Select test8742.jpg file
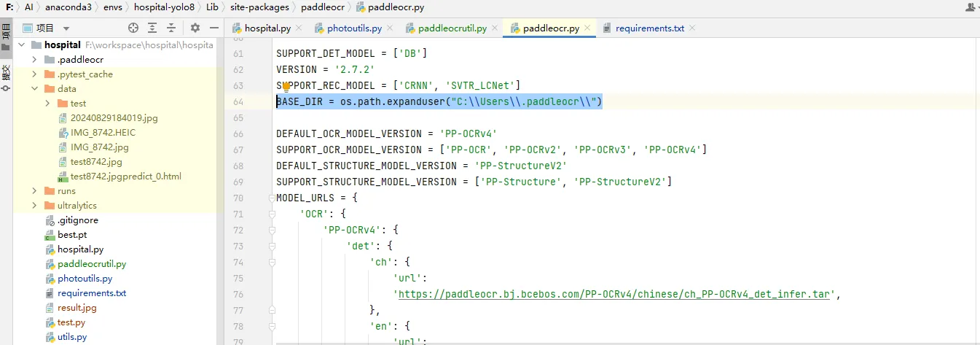980x345 pixels. click(x=96, y=162)
